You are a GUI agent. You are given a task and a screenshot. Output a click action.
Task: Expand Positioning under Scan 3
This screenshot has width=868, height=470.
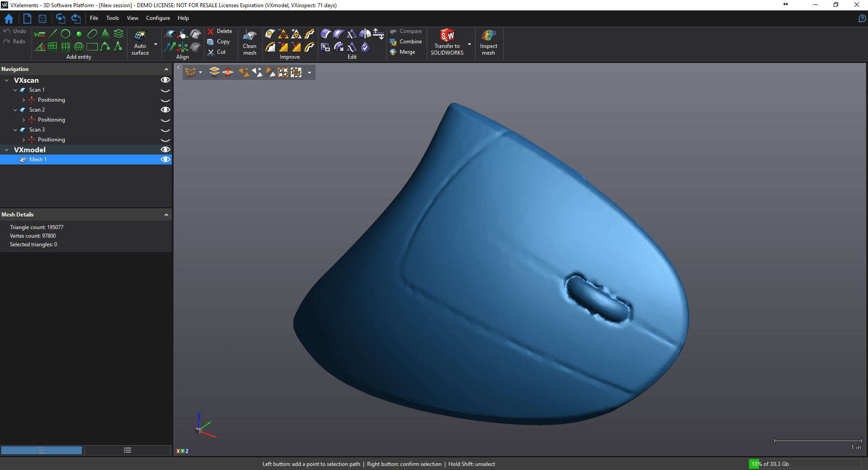[x=24, y=140]
